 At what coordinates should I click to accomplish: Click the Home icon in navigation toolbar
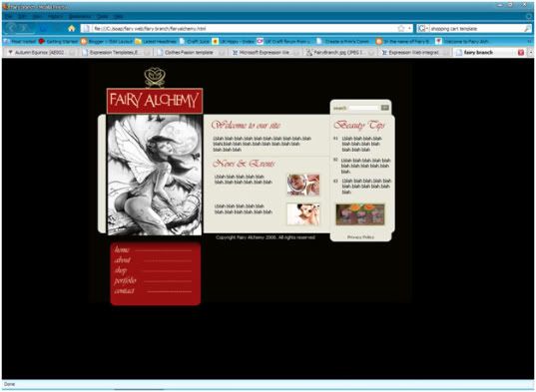(x=72, y=28)
